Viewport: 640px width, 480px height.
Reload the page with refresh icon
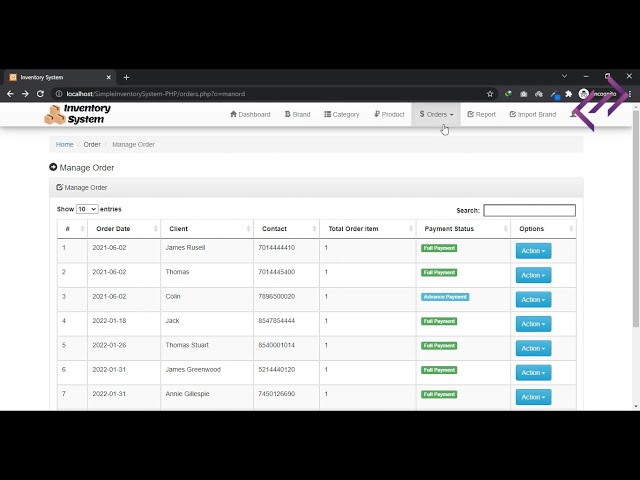[x=40, y=94]
